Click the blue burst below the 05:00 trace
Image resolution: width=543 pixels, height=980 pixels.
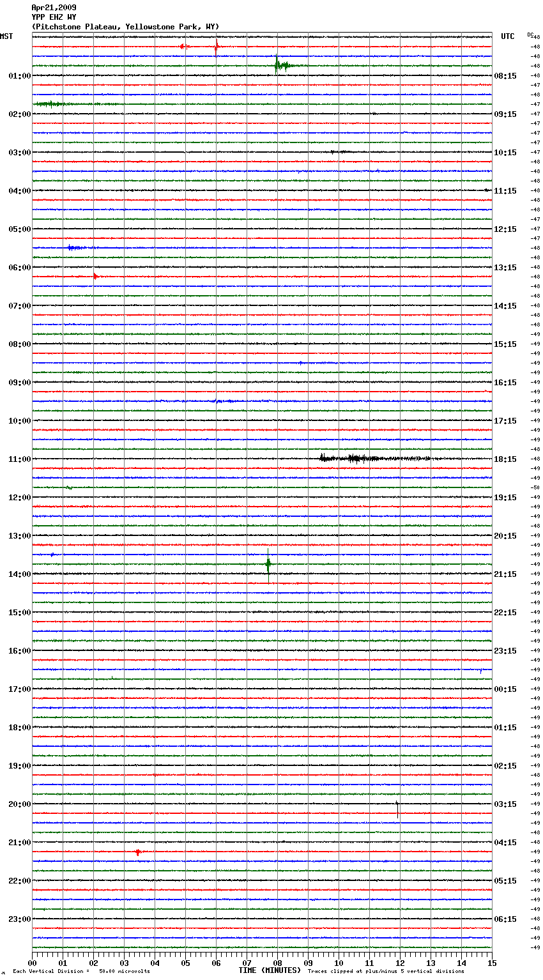click(78, 247)
